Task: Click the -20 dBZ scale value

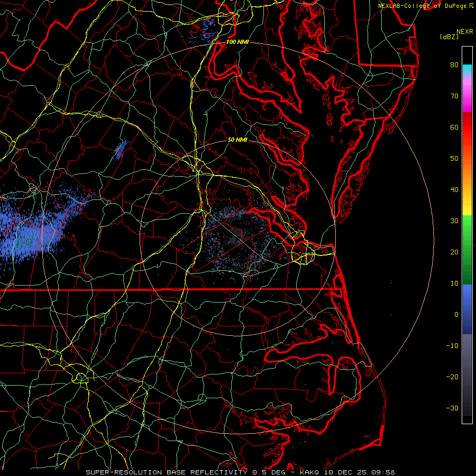Action: click(452, 377)
